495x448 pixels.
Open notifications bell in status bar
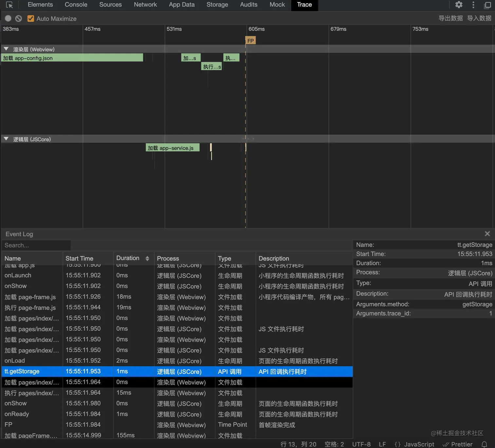click(485, 444)
